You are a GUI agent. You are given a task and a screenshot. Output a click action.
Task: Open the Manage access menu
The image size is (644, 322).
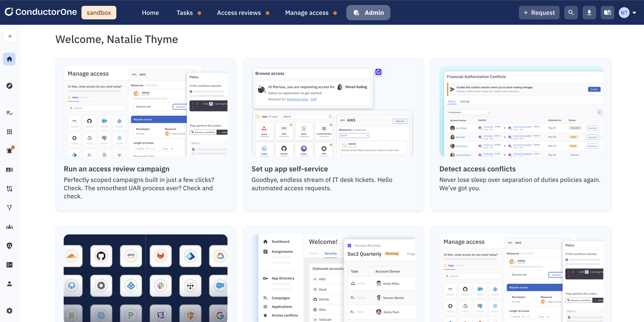[307, 13]
